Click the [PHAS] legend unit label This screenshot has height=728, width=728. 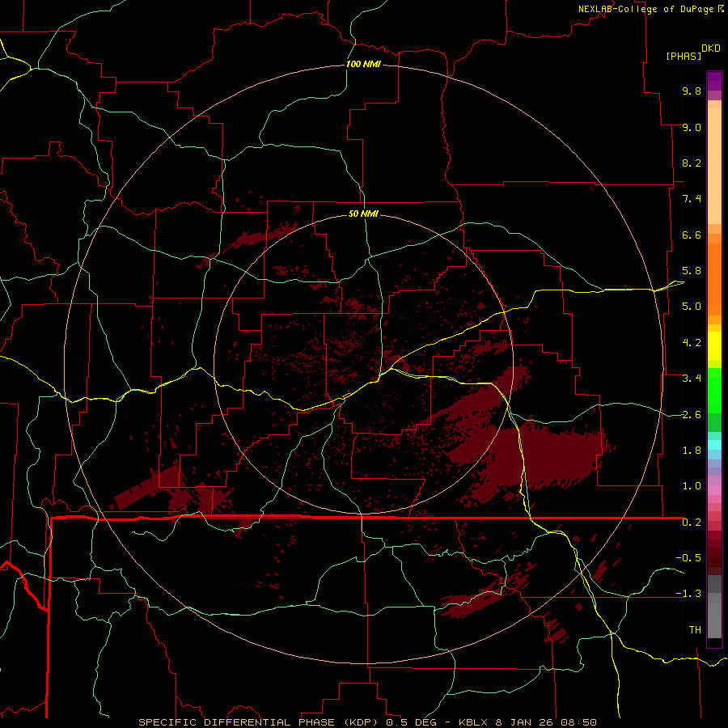(x=684, y=56)
